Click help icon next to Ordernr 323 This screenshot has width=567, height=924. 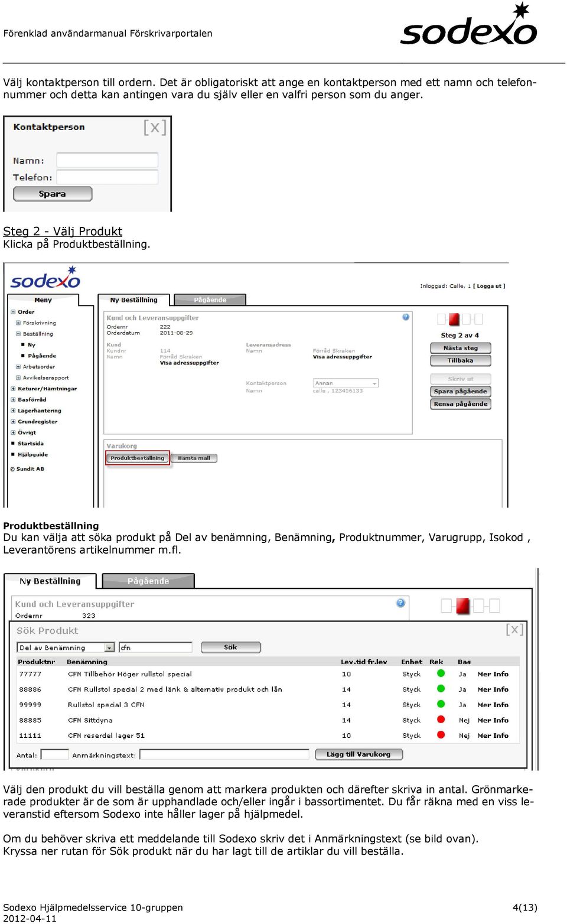400,603
